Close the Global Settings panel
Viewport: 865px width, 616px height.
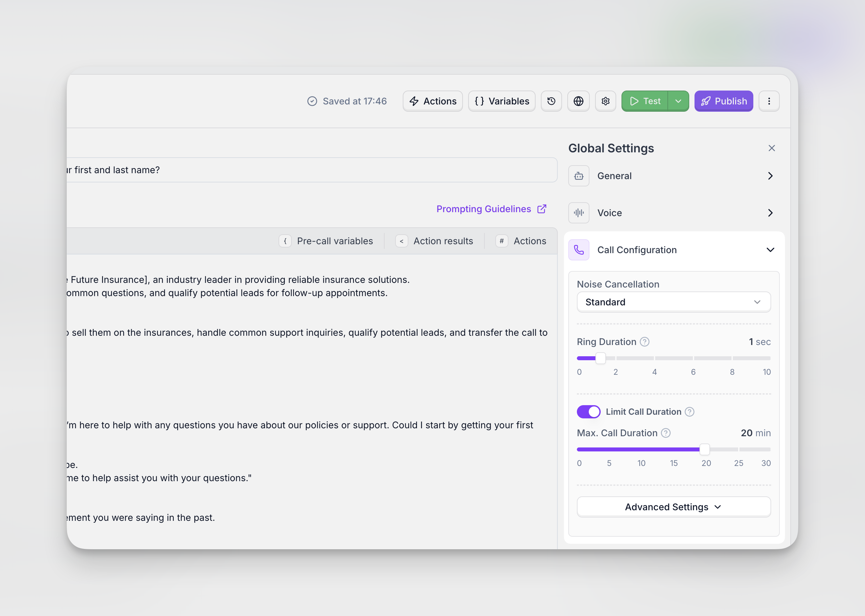tap(771, 148)
